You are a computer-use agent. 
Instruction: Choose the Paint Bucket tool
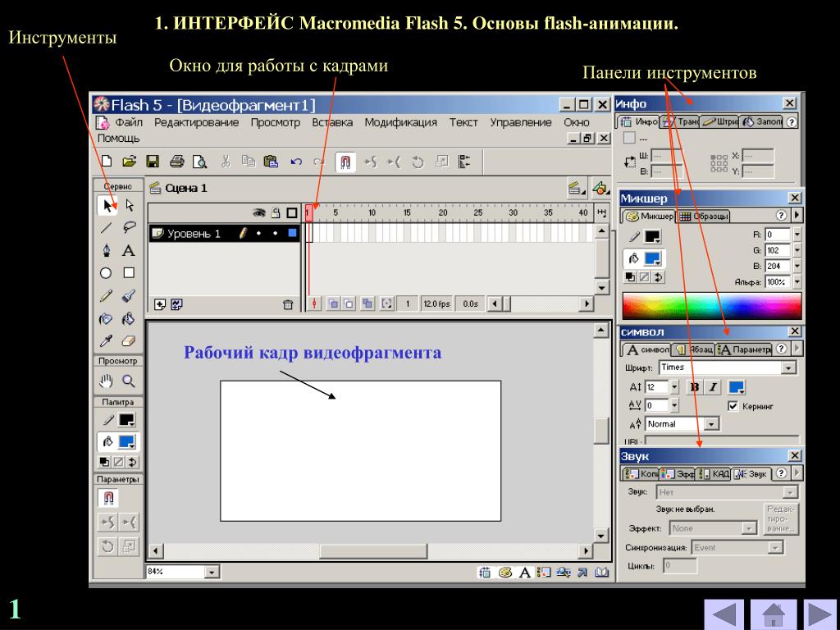click(x=129, y=319)
